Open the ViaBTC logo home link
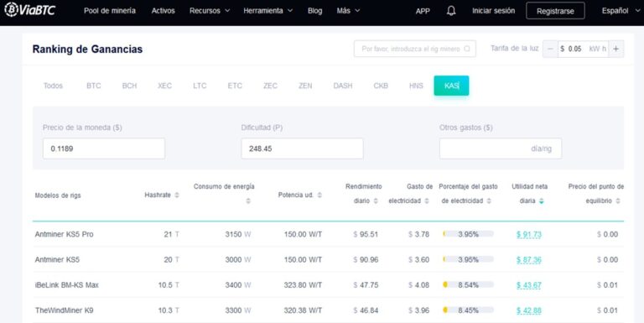 click(x=29, y=10)
